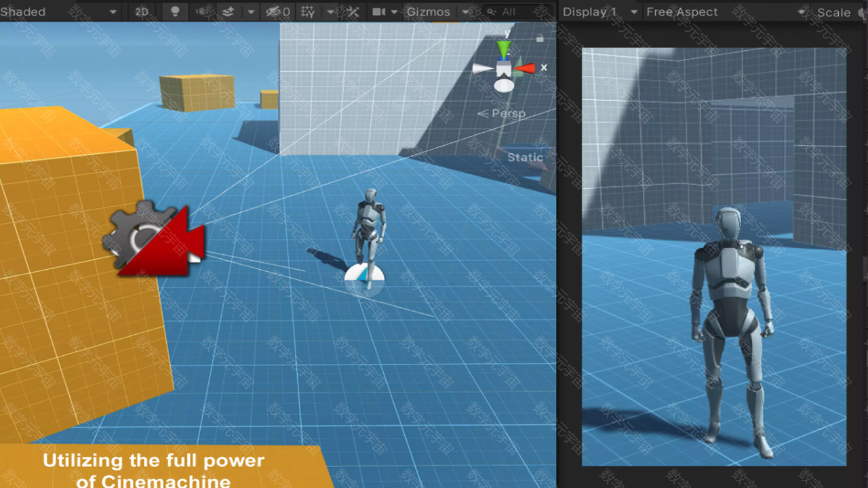The height and width of the screenshot is (488, 868).
Task: Toggle the scene gizmo rotation lock icon
Action: click(540, 39)
